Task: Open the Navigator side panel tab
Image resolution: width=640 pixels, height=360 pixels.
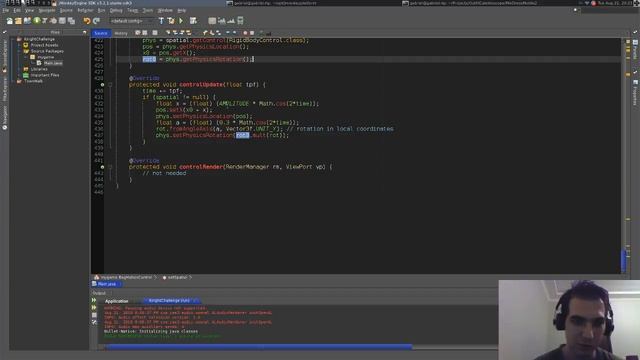Action: (4, 118)
